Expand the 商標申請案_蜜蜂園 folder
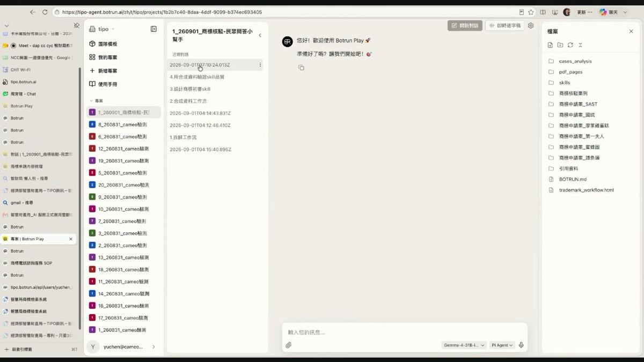This screenshot has width=644, height=362. (579, 147)
